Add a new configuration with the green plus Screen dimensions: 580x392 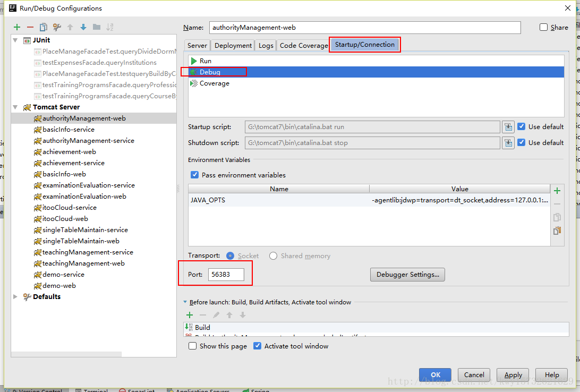tap(17, 27)
